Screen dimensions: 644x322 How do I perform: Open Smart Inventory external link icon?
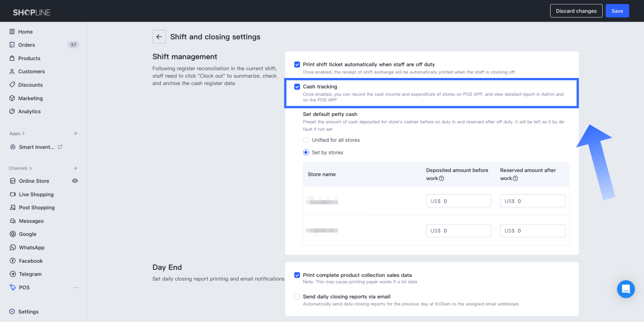click(60, 147)
